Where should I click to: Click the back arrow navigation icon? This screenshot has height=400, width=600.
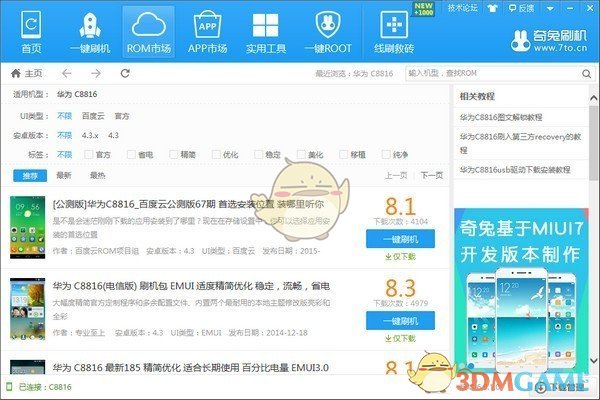(x=67, y=73)
